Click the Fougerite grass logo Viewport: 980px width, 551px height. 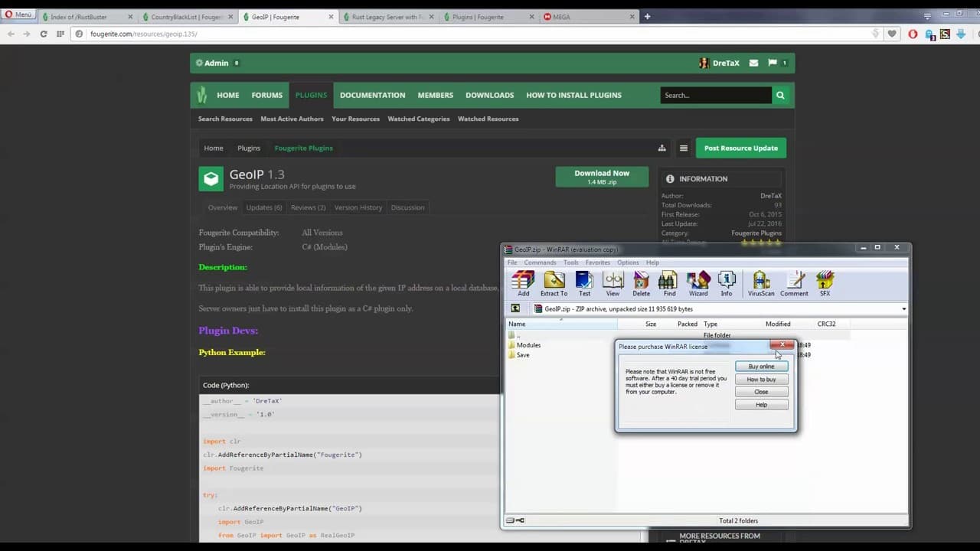tap(202, 95)
